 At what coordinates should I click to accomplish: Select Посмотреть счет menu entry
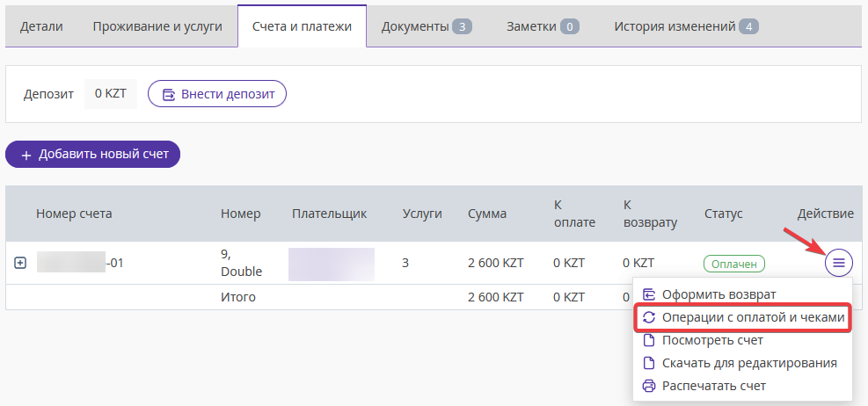(711, 340)
